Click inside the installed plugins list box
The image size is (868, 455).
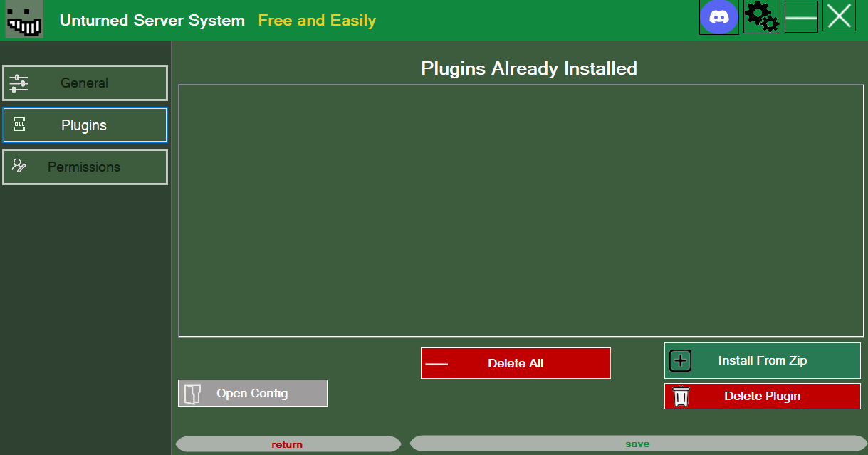pos(521,211)
